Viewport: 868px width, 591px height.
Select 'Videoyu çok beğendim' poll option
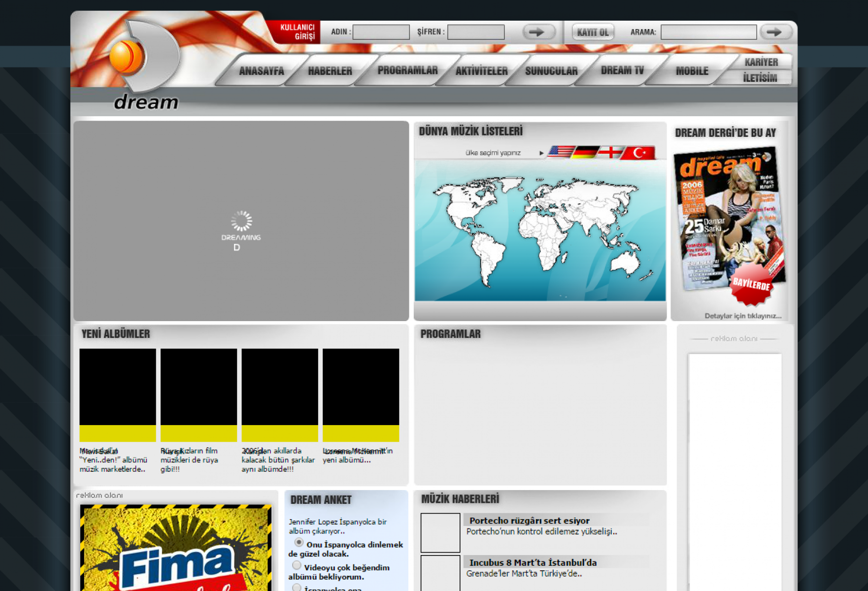pyautogui.click(x=297, y=565)
